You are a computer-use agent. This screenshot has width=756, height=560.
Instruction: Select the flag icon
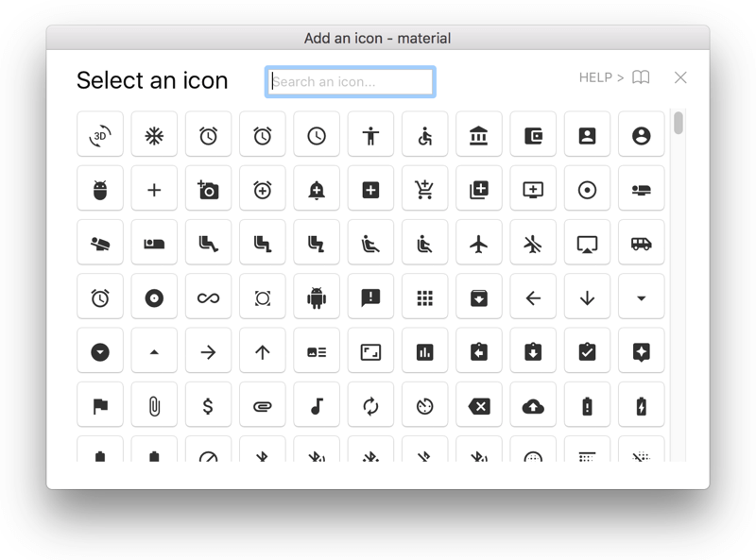100,405
